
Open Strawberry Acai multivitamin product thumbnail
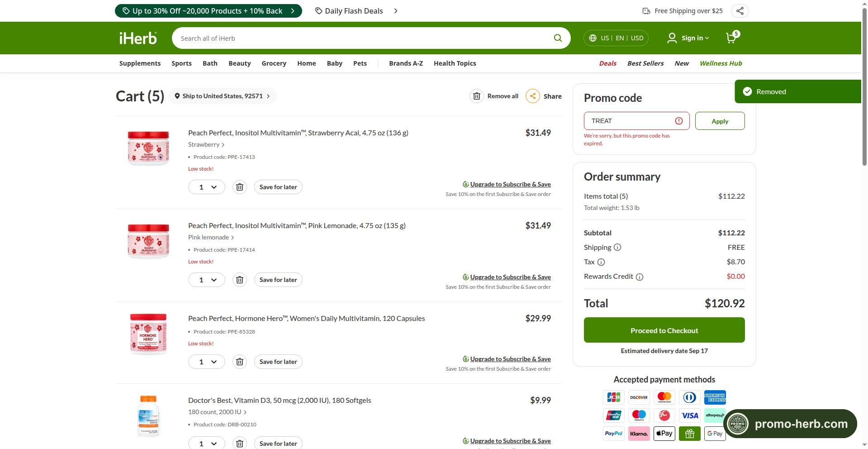(148, 148)
